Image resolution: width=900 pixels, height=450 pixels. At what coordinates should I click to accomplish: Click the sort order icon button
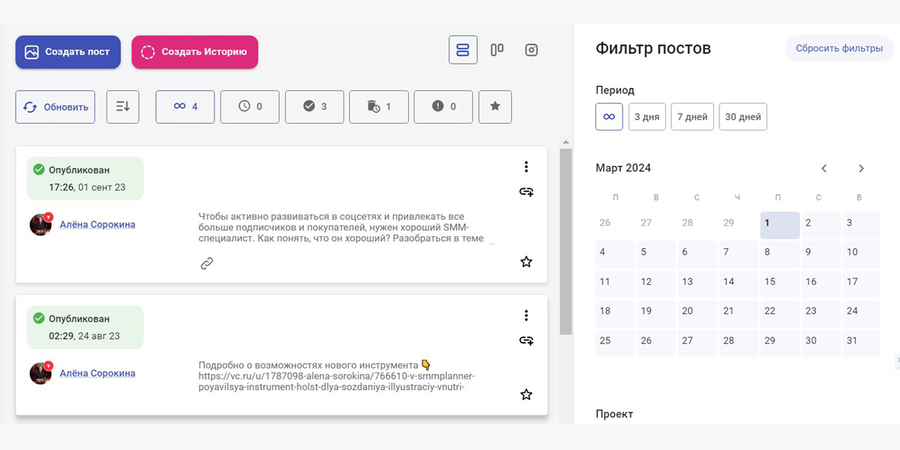[x=123, y=107]
